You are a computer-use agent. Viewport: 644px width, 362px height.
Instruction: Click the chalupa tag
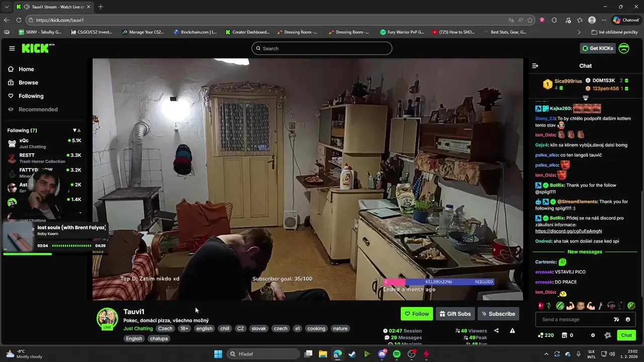tap(159, 339)
